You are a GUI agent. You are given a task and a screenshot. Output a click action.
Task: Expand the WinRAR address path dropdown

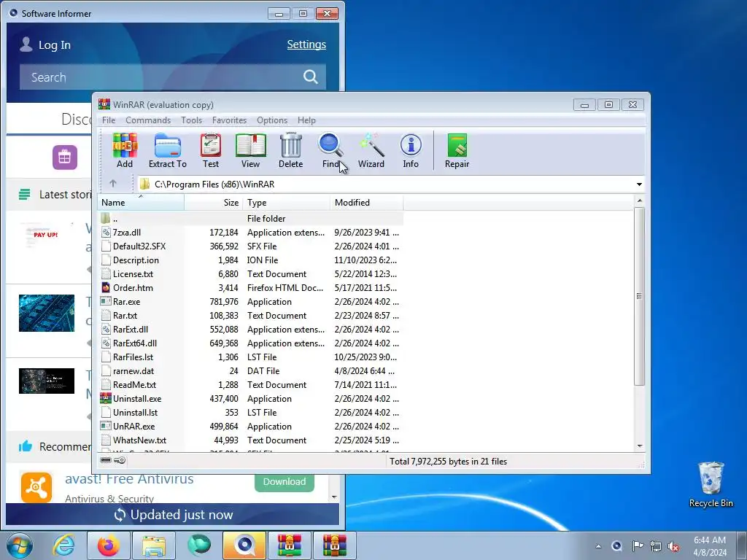point(639,184)
